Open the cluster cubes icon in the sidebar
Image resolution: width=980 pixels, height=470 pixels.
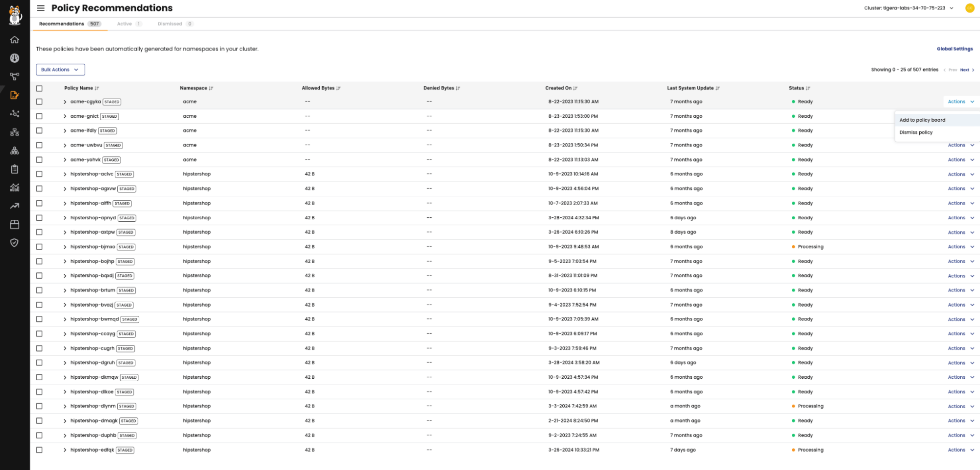point(15,151)
